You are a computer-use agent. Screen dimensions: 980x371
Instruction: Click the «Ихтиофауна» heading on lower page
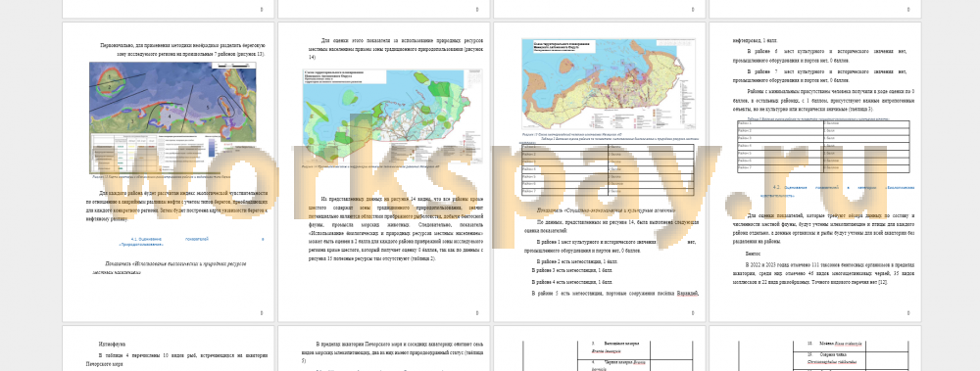[112, 345]
